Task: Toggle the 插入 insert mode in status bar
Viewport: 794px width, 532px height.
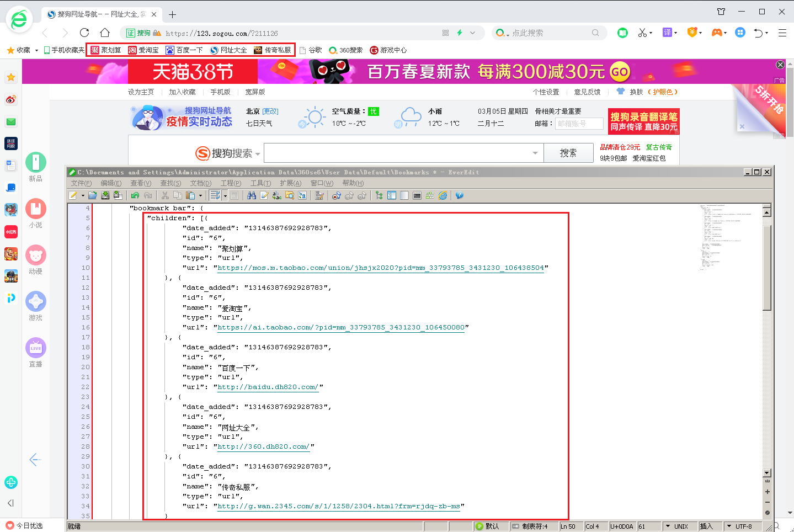Action: [707, 526]
